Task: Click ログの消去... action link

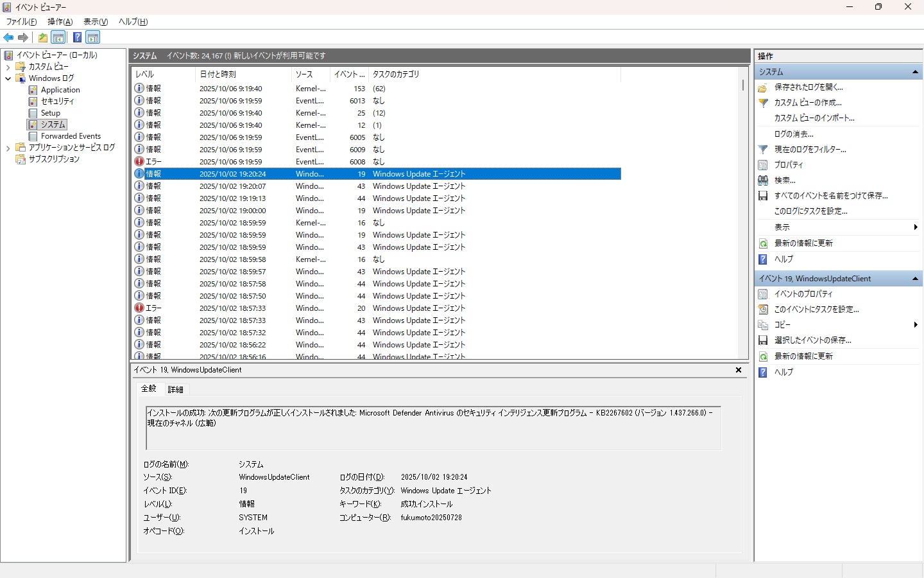Action: [794, 134]
